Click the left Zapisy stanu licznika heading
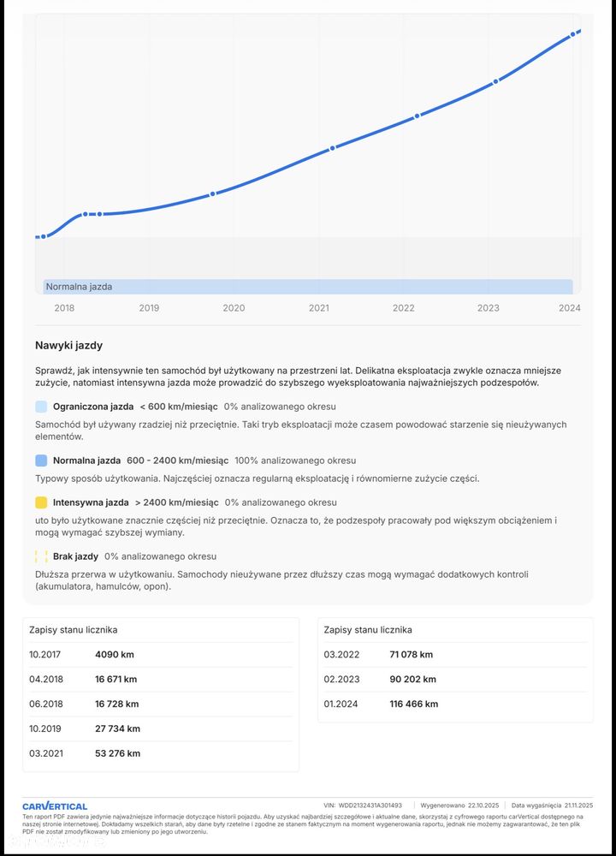Image resolution: width=616 pixels, height=856 pixels. click(x=74, y=630)
